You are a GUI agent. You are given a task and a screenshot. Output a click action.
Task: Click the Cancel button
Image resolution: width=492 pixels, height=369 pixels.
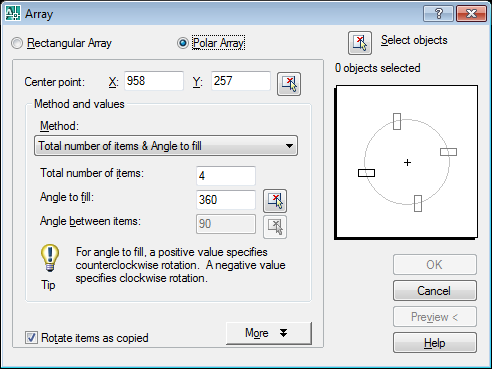435,291
